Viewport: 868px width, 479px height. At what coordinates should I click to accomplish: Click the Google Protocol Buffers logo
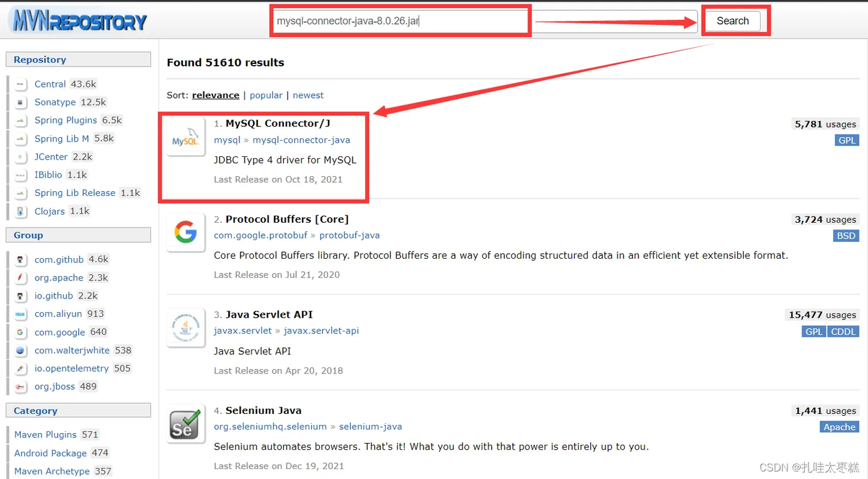pyautogui.click(x=186, y=233)
